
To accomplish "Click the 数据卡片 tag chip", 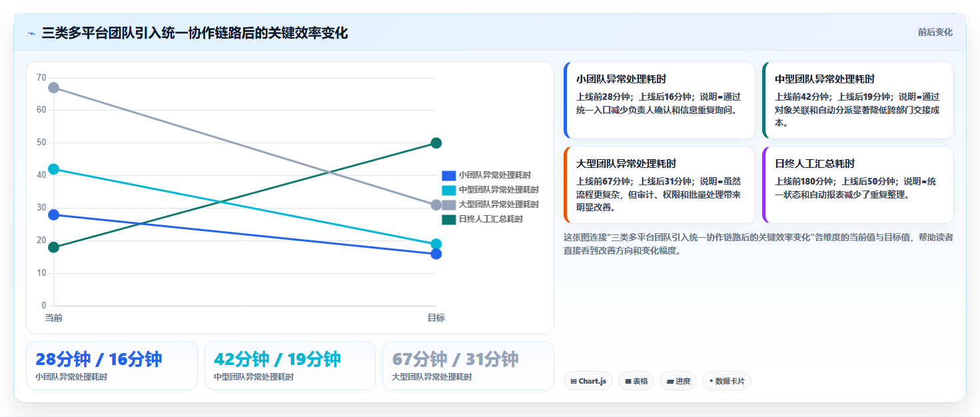I will coord(727,381).
